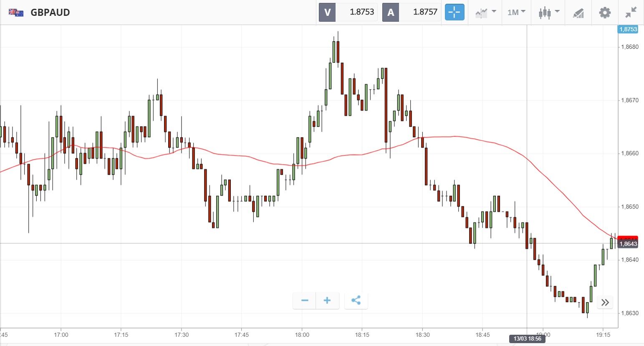Open the compare chart dropdown
644x346 pixels.
485,13
